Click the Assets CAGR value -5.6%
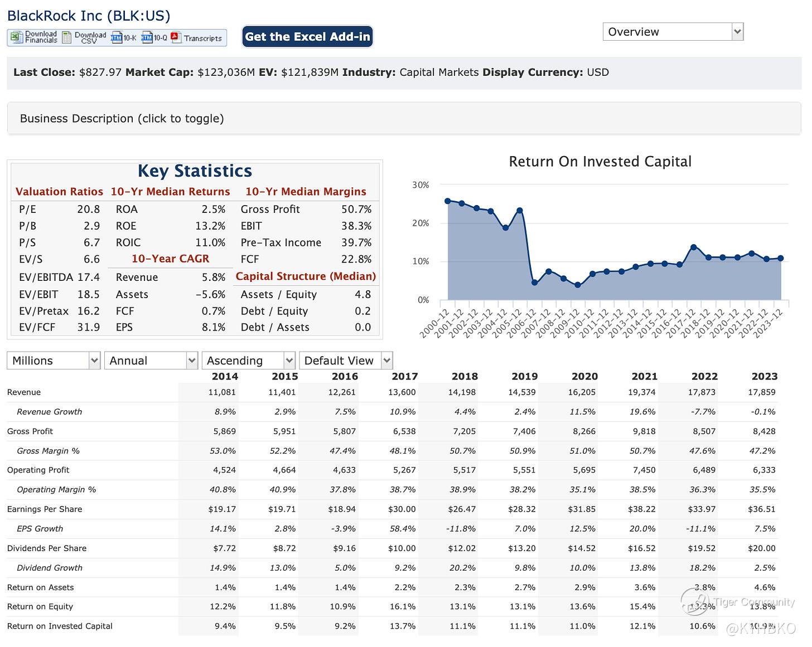 [210, 294]
